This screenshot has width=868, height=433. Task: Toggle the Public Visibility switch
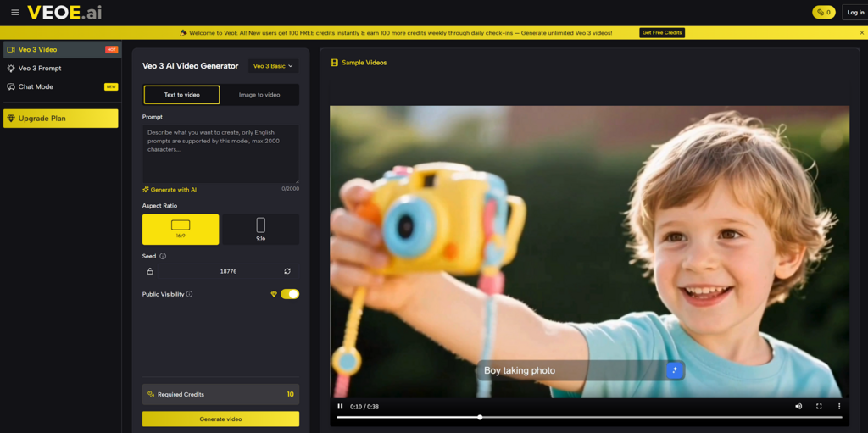click(x=290, y=294)
